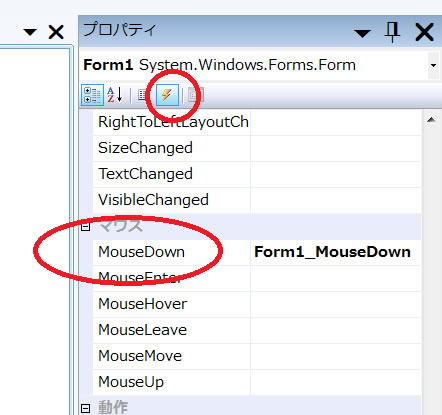
Task: Click the scrollbar up arrow
Action: (x=431, y=119)
